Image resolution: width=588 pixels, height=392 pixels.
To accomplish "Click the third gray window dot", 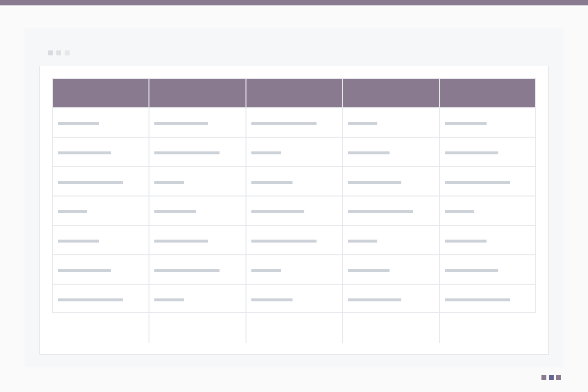I will pos(67,53).
